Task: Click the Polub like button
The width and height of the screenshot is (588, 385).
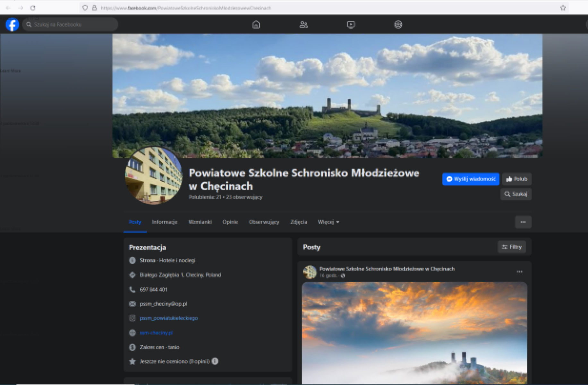Action: pos(516,179)
